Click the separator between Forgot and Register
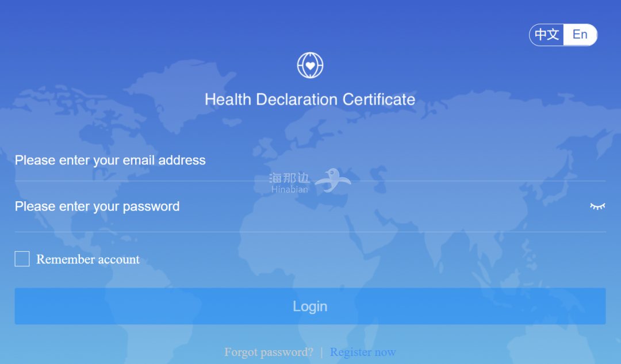621x364 pixels. (321, 352)
